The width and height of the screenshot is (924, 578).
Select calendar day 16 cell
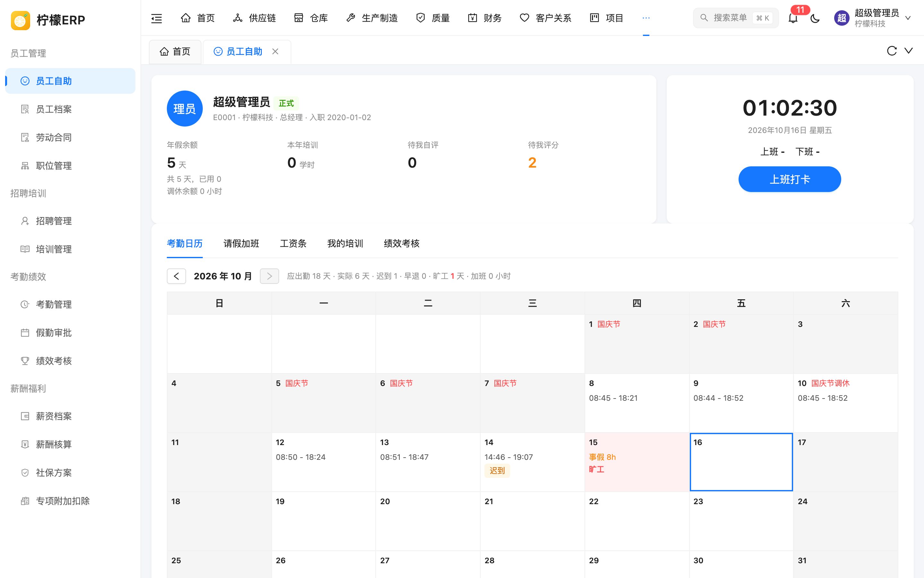click(741, 462)
